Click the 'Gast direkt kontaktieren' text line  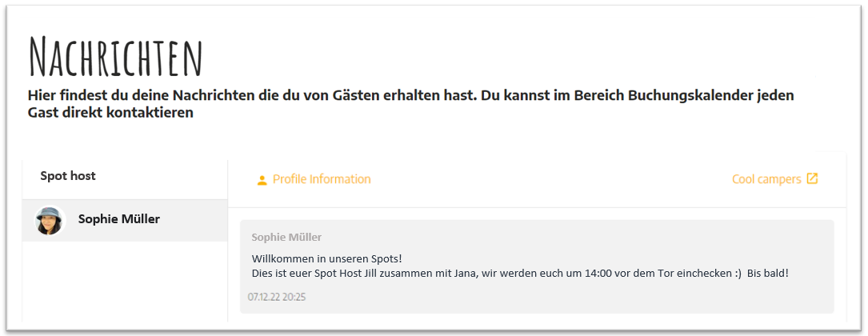coord(110,113)
